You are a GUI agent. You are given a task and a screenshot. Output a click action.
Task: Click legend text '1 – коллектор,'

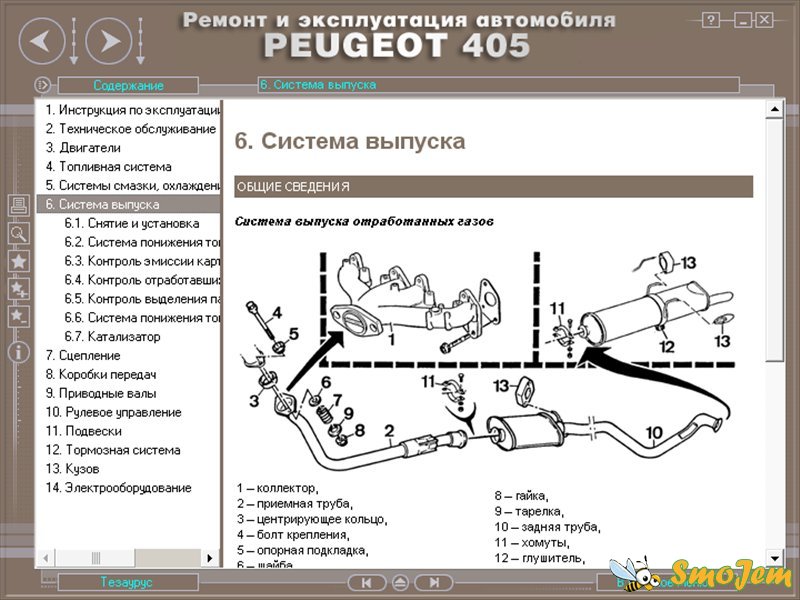click(278, 488)
